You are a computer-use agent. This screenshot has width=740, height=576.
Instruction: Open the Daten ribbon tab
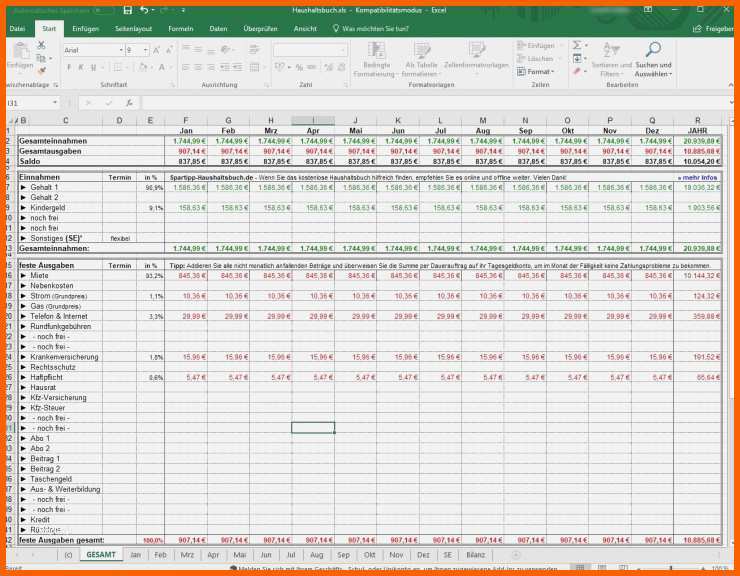[218, 29]
